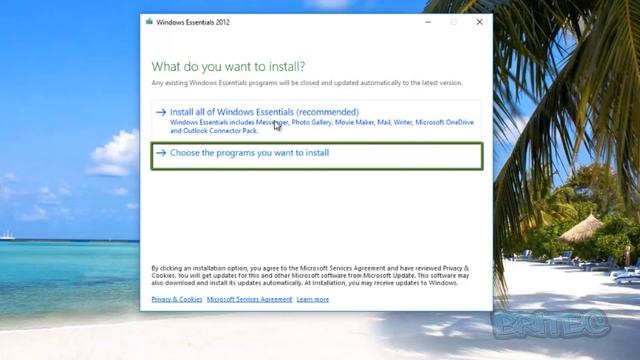Image resolution: width=640 pixels, height=360 pixels.
Task: Open the Learn more link
Action: [x=313, y=299]
